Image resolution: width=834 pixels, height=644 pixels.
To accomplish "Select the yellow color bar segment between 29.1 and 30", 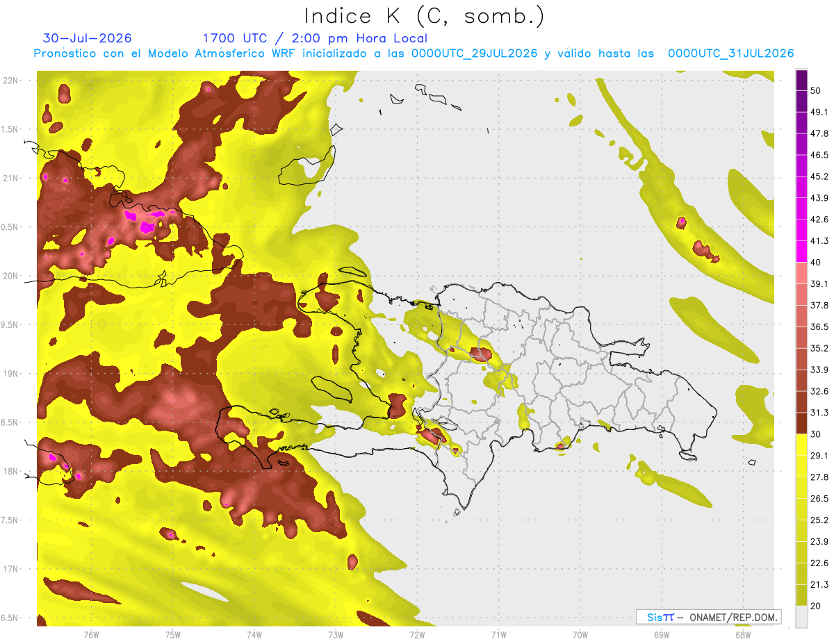I will pyautogui.click(x=801, y=445).
